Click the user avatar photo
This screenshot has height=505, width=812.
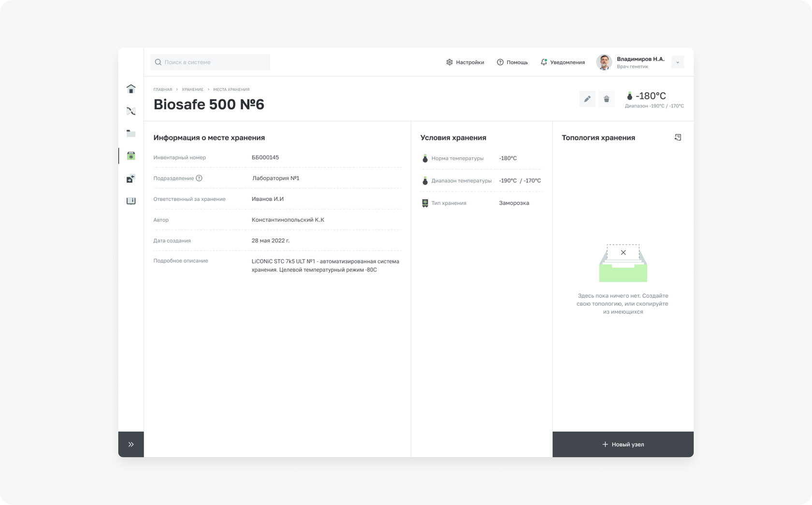604,62
